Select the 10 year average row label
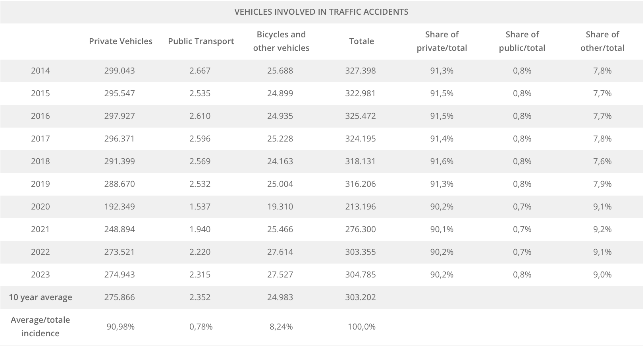 (x=40, y=297)
